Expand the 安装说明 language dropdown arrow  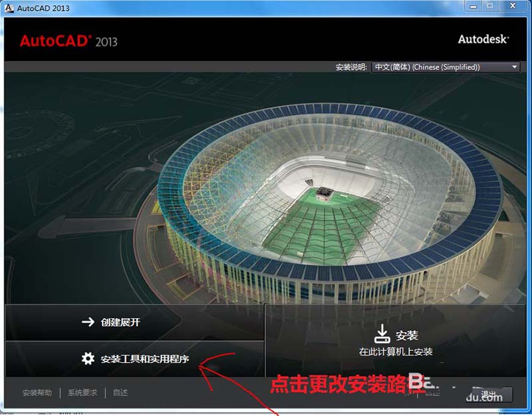pos(514,67)
